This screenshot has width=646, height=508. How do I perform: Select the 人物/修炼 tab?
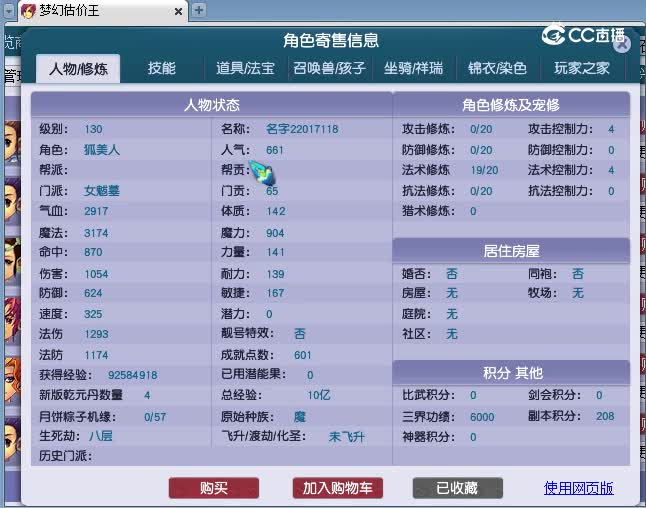pyautogui.click(x=78, y=69)
